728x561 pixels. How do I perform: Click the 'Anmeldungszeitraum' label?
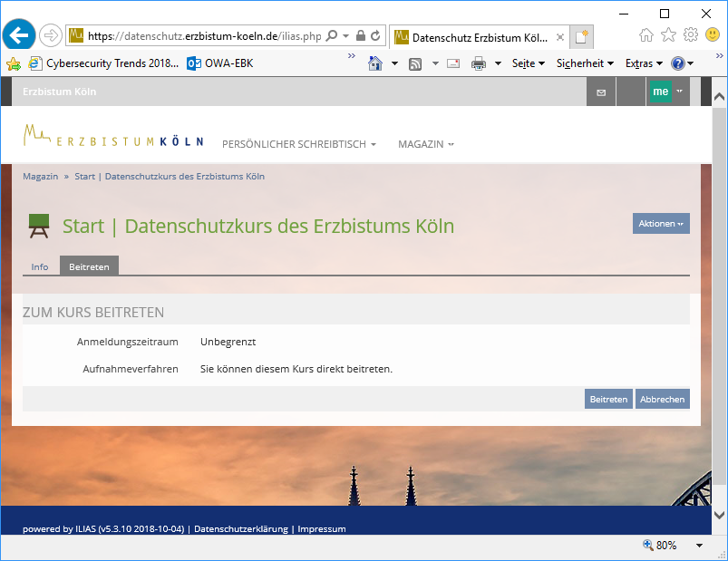click(128, 342)
